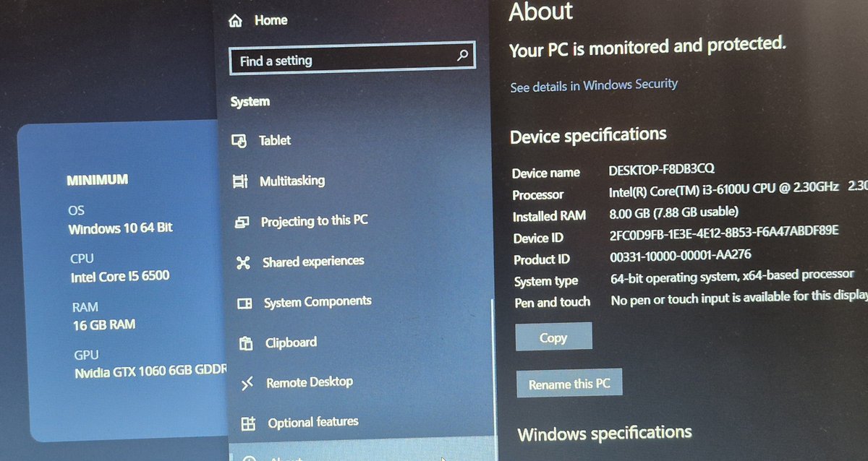Select 8.00 GB installed RAM value
The width and height of the screenshot is (868, 461).
[674, 212]
